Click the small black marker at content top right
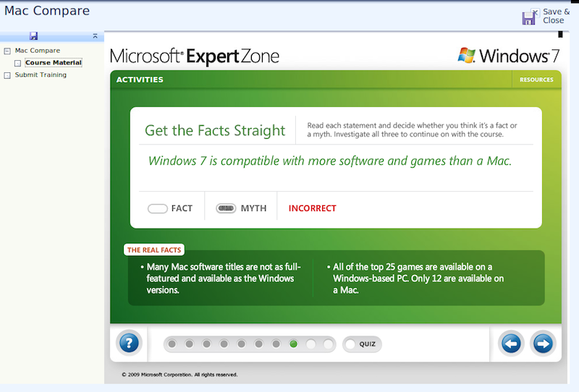The image size is (579, 392). point(560,34)
